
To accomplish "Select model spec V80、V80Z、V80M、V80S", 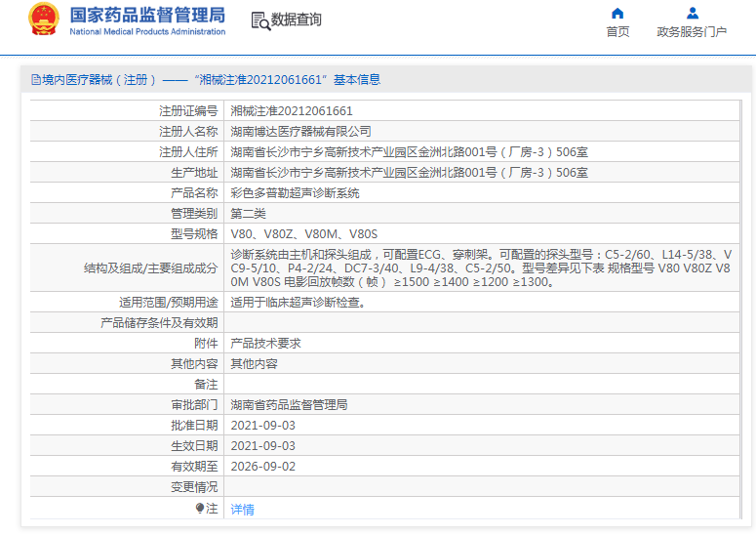I will point(304,234).
